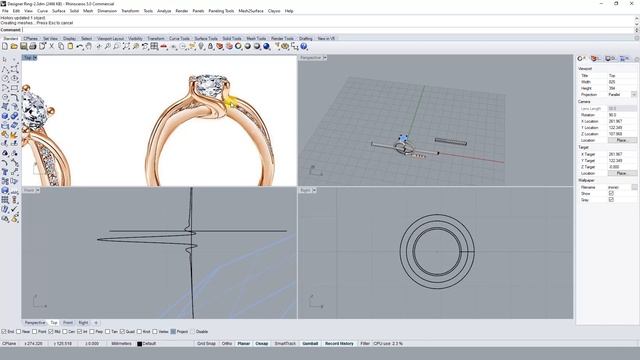Open the Projection dropdown in Properties panel
Screen dimensions: 640x360
point(634,95)
